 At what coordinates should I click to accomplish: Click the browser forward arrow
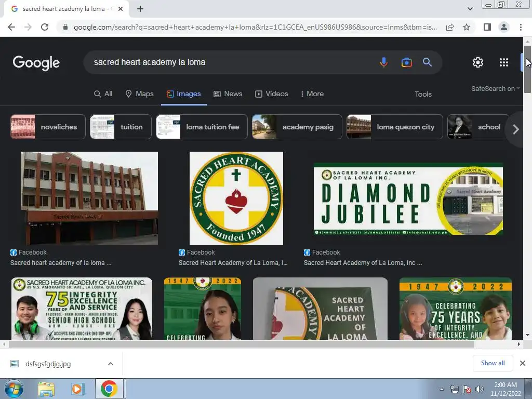tap(28, 27)
